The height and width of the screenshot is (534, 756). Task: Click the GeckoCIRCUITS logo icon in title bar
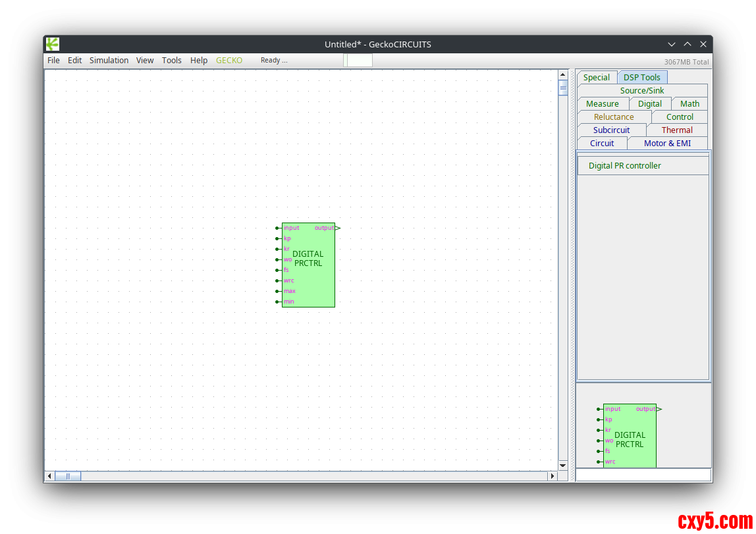pos(53,44)
